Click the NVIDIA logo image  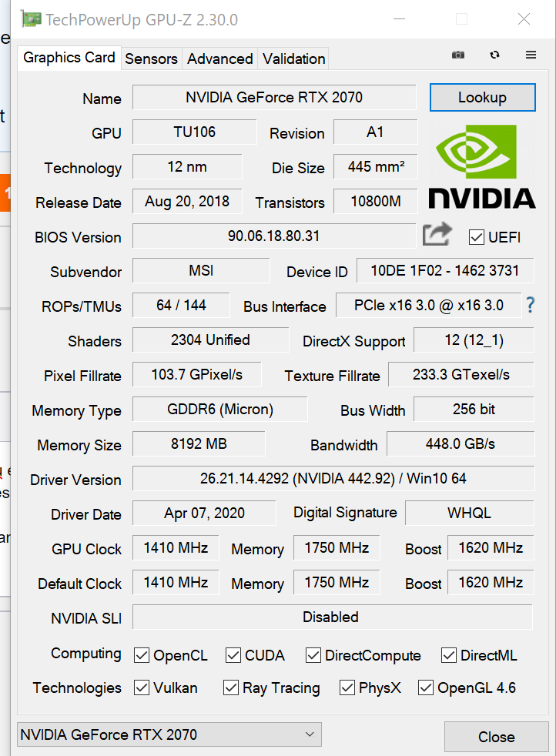(x=482, y=167)
